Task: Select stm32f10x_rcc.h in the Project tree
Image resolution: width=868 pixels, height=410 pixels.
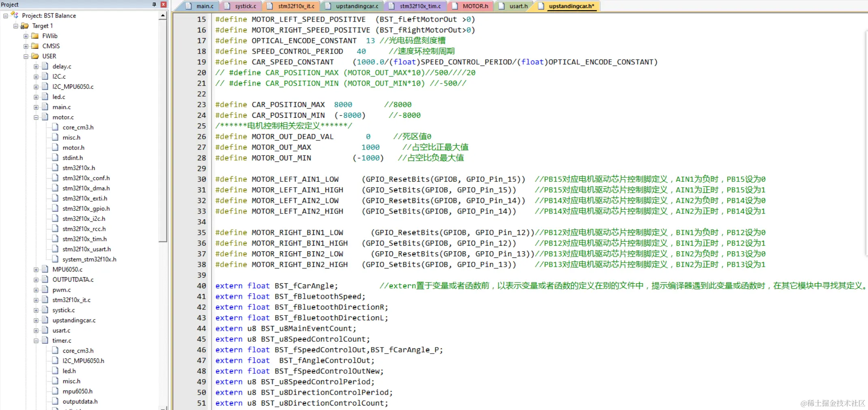Action: 84,229
